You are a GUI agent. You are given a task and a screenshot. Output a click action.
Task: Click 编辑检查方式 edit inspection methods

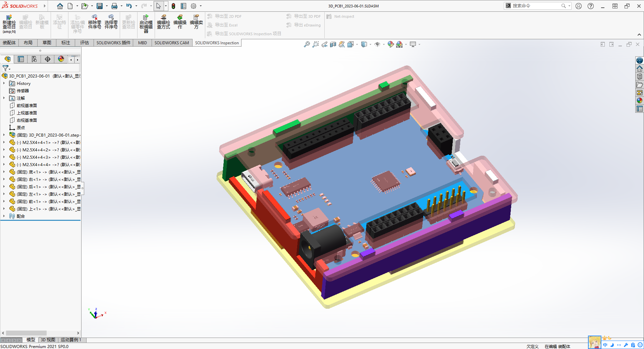click(x=163, y=22)
